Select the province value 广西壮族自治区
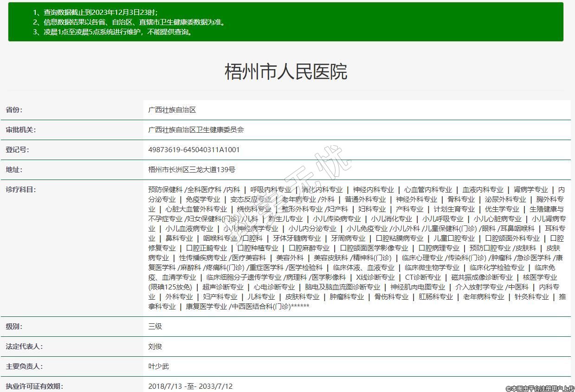 tap(172, 110)
